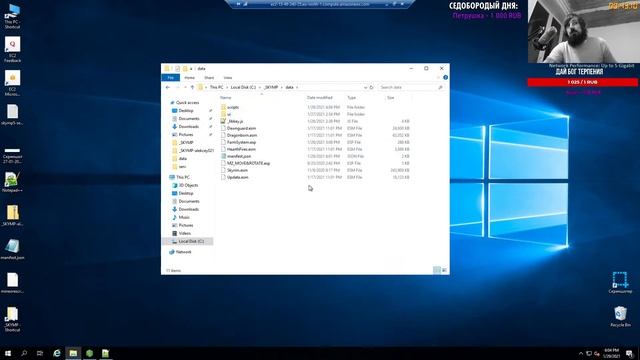This screenshot has width=640, height=360.
Task: Open taskbar search magnifier
Action: (24, 353)
